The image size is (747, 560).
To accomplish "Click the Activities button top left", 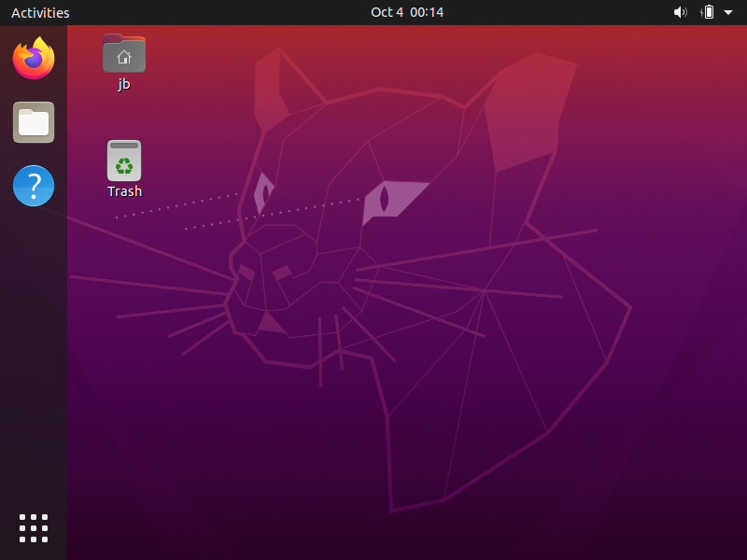I will pos(40,12).
